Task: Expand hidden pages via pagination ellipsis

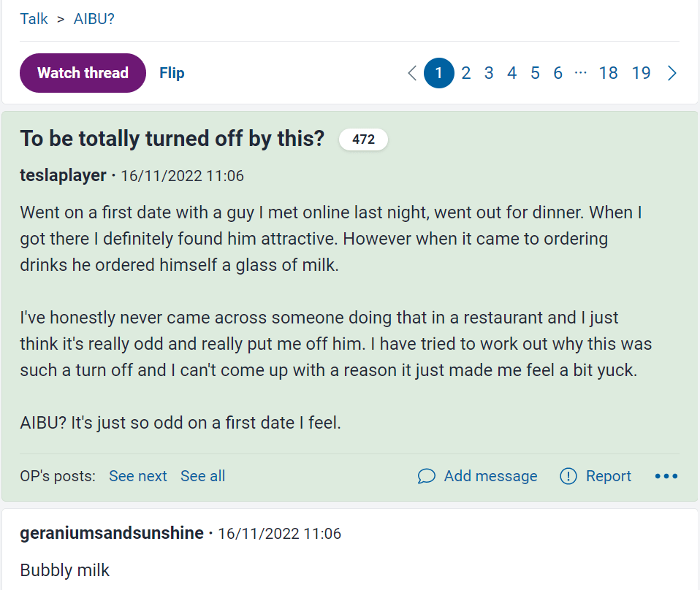Action: [581, 73]
